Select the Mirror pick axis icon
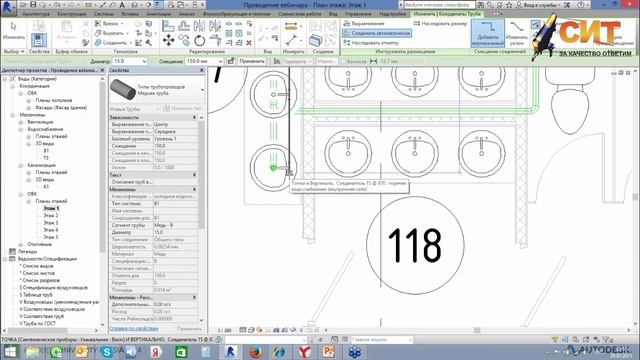Screen dimensions: 640x360 coord(200,26)
